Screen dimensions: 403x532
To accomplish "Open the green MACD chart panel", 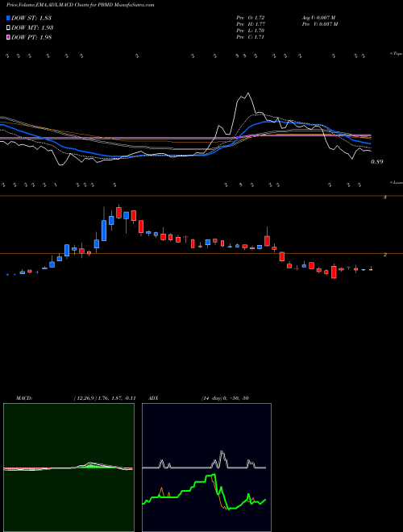I will [69, 468].
